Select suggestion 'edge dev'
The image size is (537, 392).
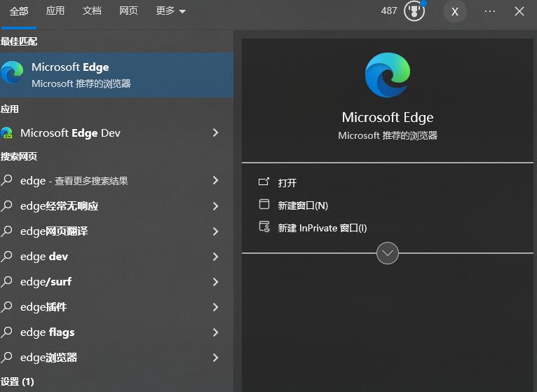pyautogui.click(x=44, y=257)
